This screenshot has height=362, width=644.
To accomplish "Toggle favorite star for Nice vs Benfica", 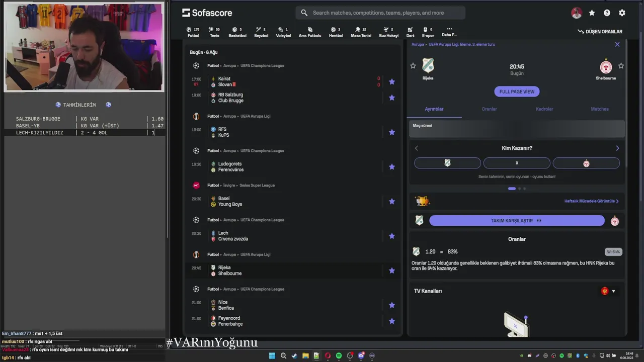I will pos(392,305).
